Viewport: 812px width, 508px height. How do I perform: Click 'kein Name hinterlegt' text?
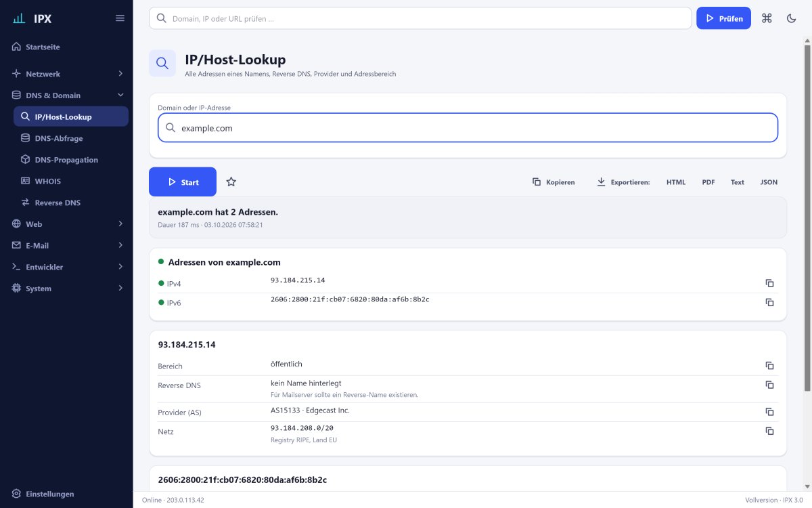tap(306, 383)
